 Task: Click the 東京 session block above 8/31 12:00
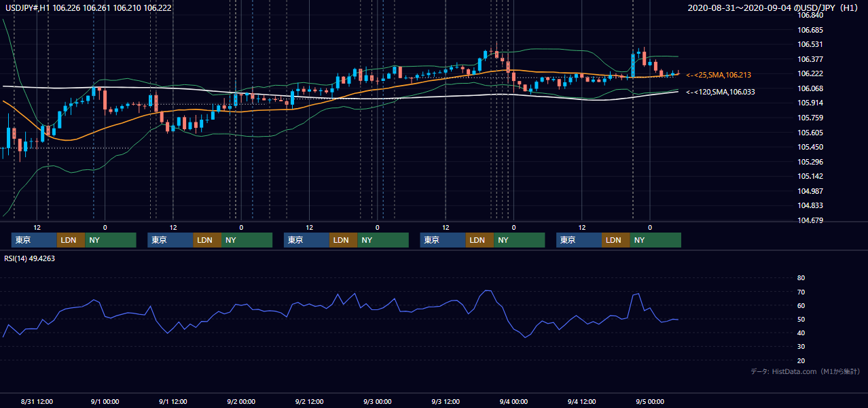pyautogui.click(x=34, y=240)
